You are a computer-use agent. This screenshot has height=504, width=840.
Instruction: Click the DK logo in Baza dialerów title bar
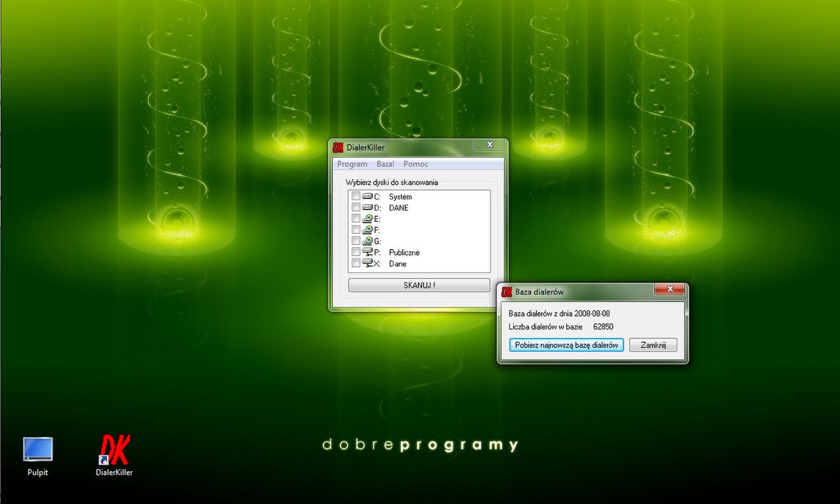pos(507,291)
